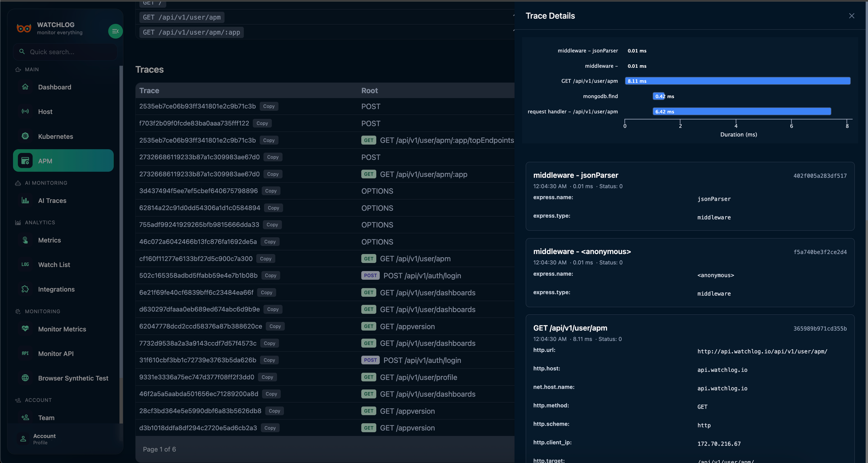Select the GET /api/v1/user/profile trace row
868x463 pixels.
(418, 377)
